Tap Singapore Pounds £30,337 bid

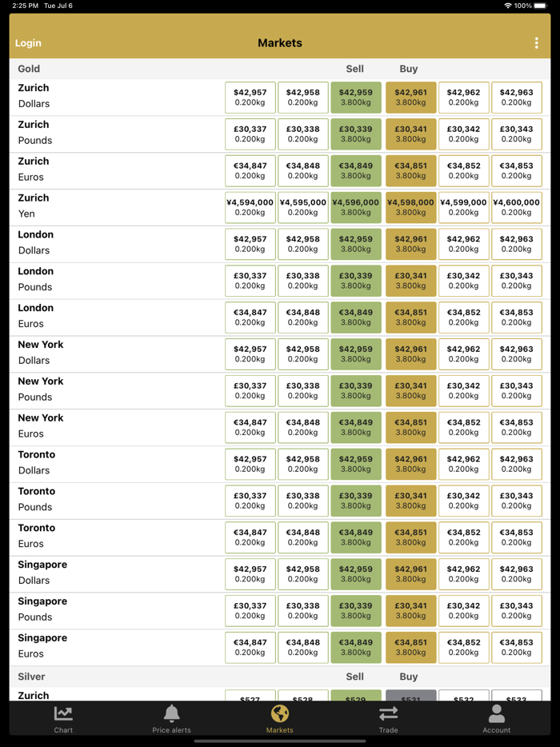coord(250,610)
